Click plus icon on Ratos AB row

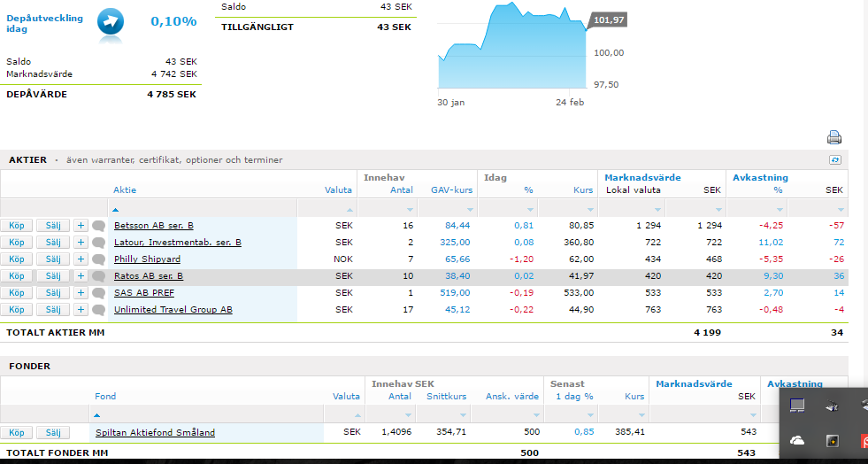point(81,275)
